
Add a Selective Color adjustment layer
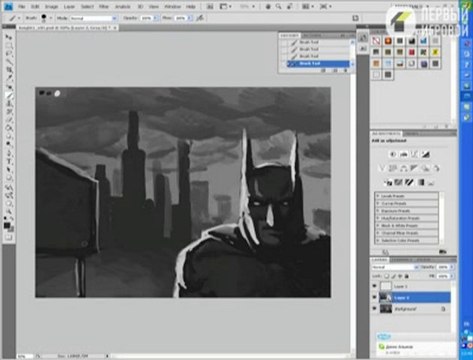click(431, 182)
